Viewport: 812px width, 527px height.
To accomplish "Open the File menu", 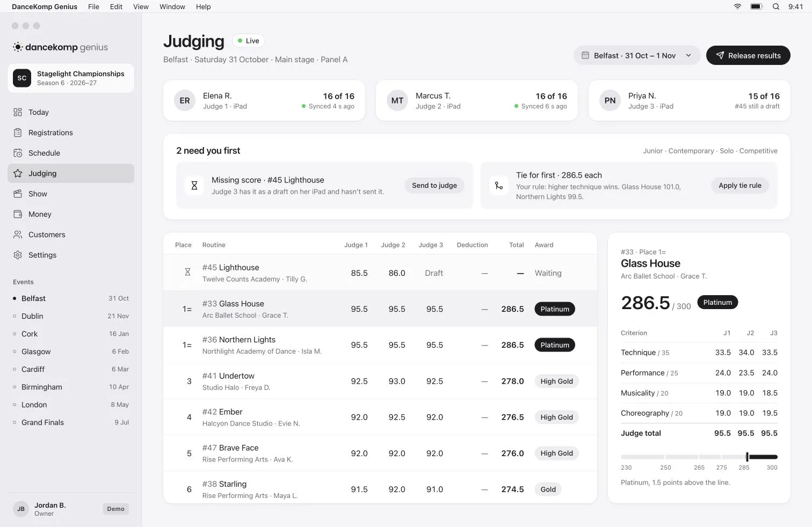I will click(x=93, y=6).
